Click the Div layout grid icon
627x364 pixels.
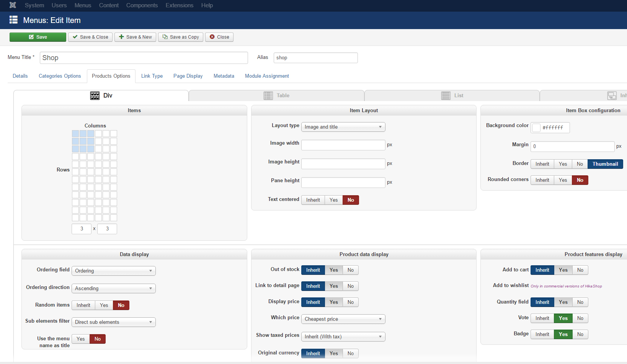95,96
